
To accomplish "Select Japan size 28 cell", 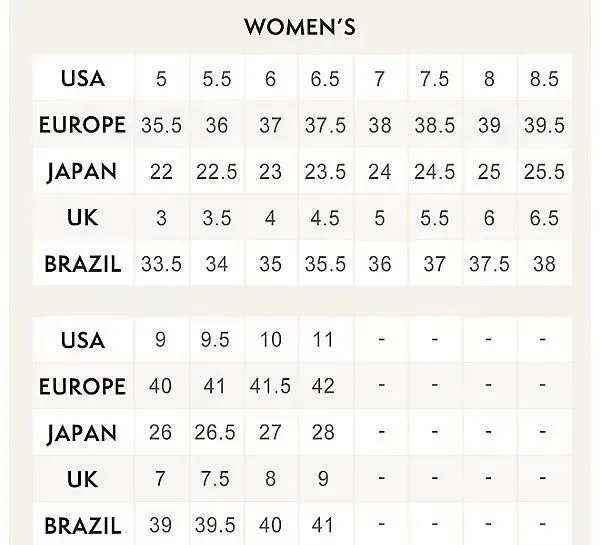I will tap(323, 432).
